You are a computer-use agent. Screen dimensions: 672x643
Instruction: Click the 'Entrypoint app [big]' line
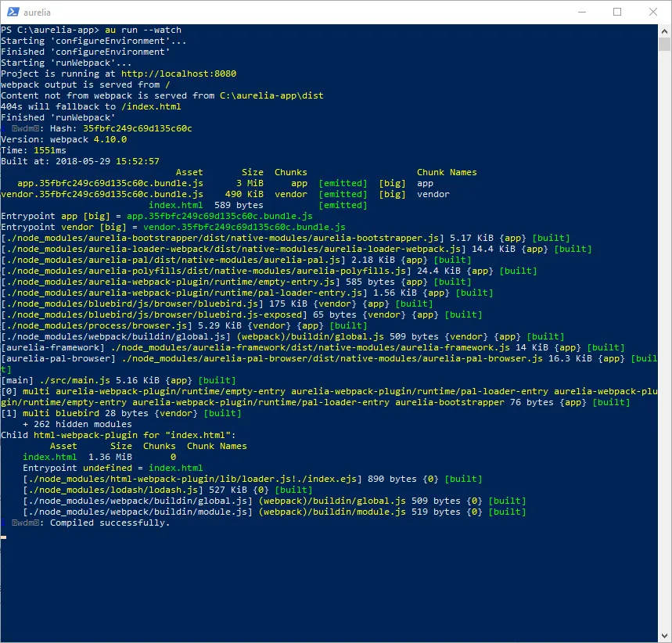click(157, 217)
